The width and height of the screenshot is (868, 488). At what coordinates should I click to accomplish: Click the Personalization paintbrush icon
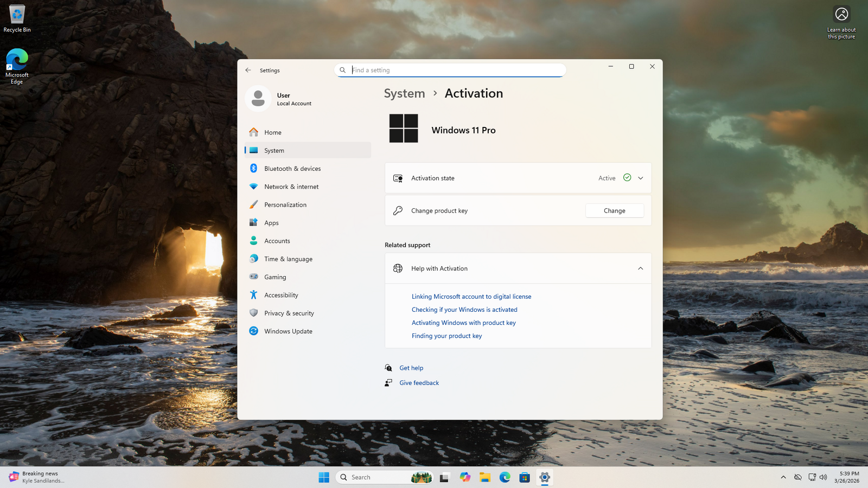(253, 205)
